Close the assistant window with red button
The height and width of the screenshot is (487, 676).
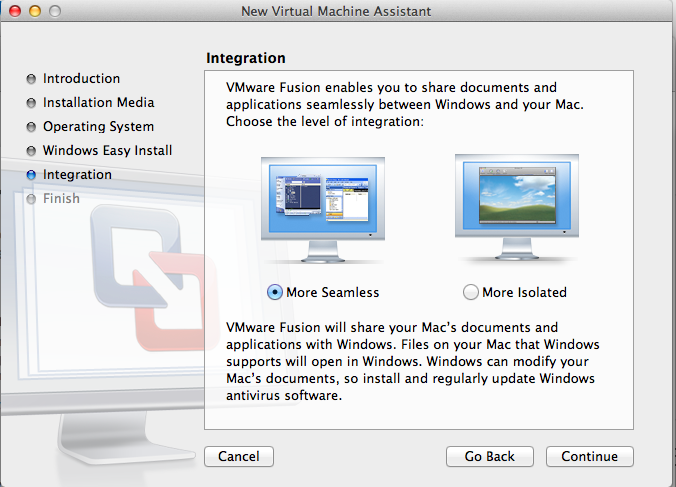[15, 11]
